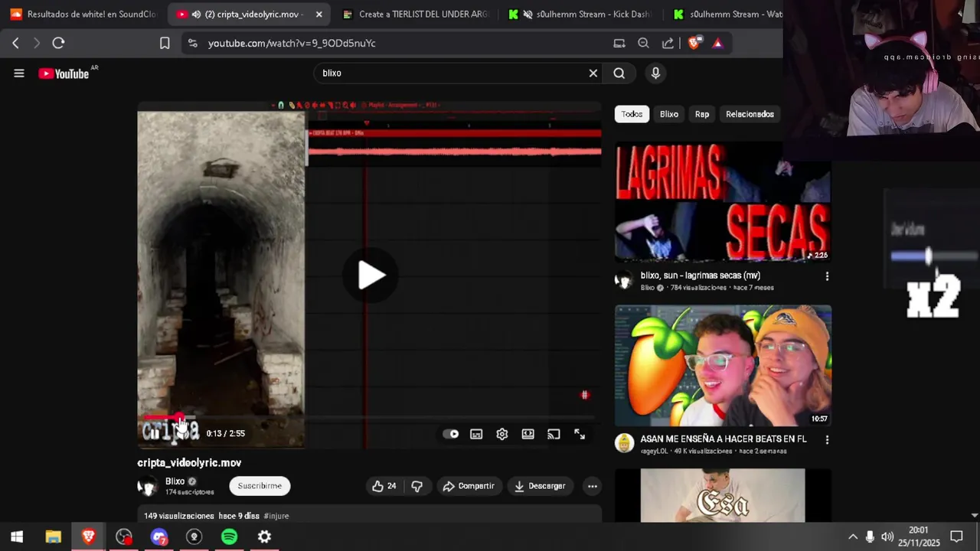Open the 'Lagrimas Secas' video thumbnail

tap(723, 202)
